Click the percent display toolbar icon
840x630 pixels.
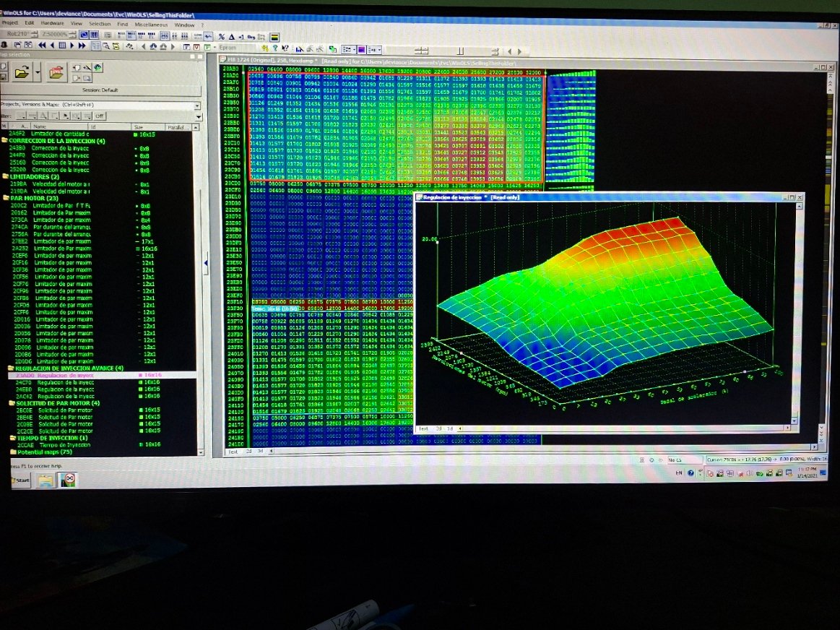click(x=220, y=36)
